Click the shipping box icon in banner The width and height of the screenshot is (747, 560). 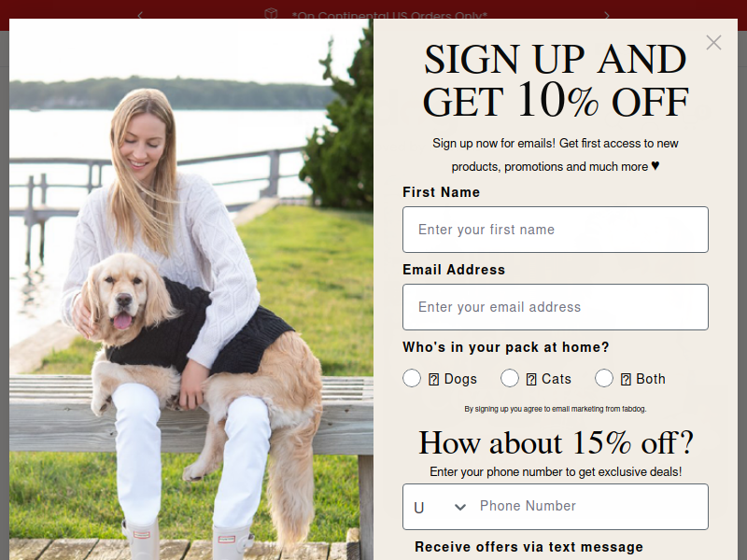(271, 14)
